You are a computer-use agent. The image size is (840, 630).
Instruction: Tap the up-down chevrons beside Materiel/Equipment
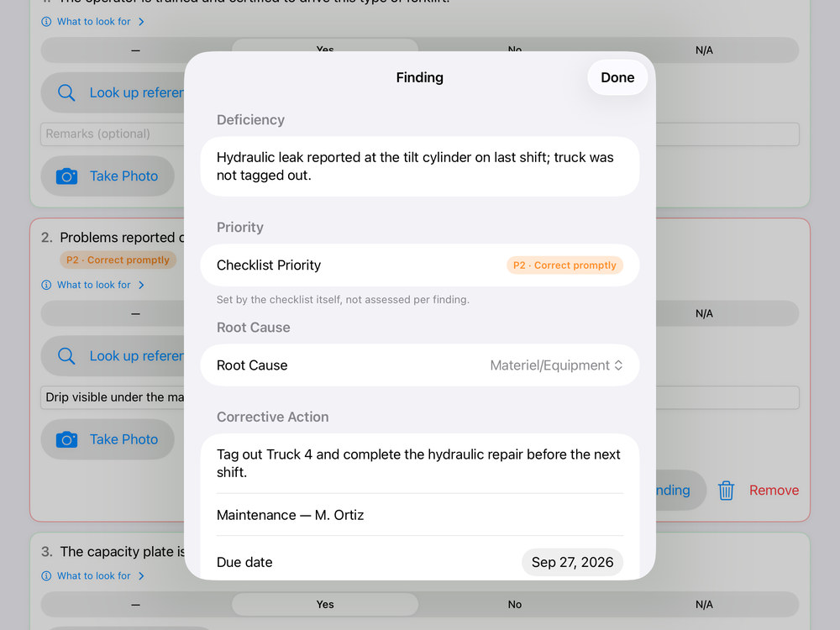pyautogui.click(x=618, y=365)
